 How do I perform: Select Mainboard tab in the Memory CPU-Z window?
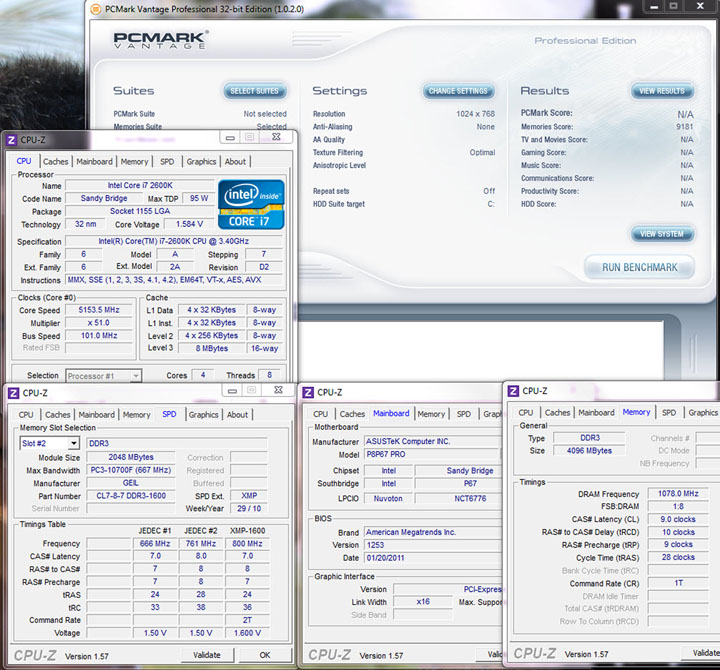[596, 413]
